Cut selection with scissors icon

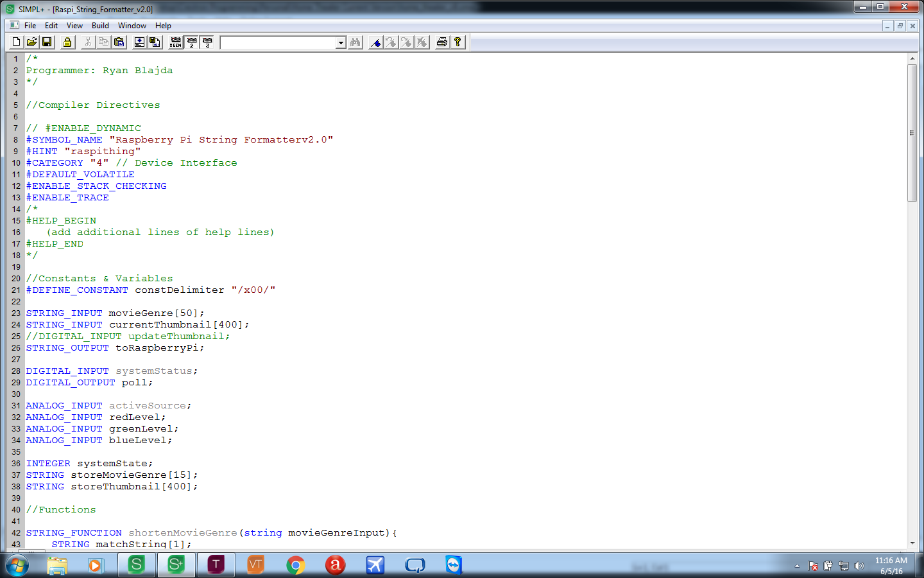pos(88,42)
